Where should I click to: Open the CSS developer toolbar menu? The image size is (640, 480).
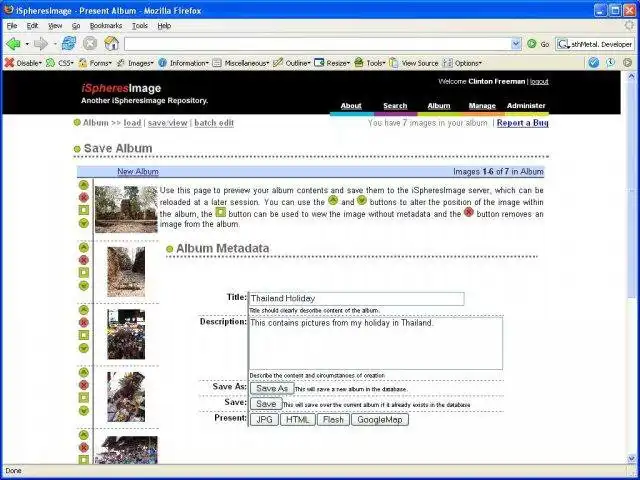point(60,63)
